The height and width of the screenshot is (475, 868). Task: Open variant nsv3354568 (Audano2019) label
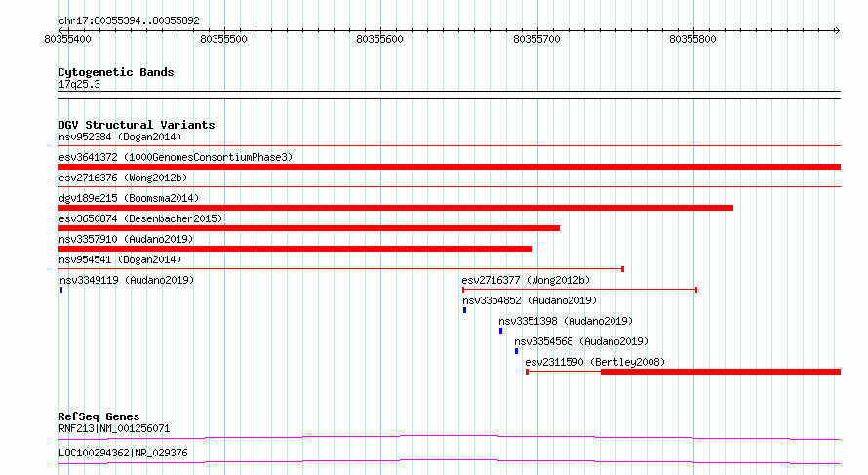tap(581, 341)
